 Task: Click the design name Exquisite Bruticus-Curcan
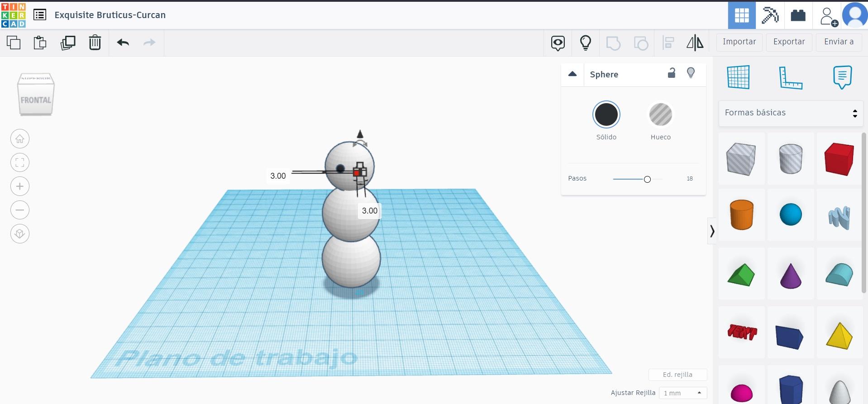click(110, 15)
